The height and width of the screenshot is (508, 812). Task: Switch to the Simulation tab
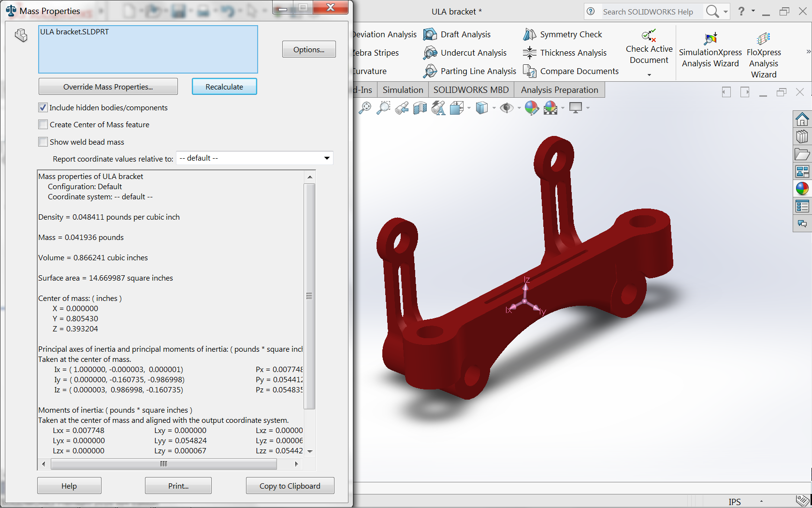[403, 90]
